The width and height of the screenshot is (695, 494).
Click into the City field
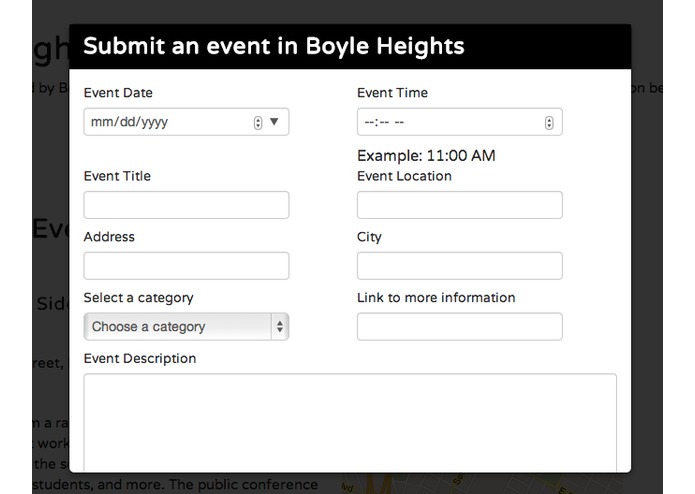[x=460, y=266]
